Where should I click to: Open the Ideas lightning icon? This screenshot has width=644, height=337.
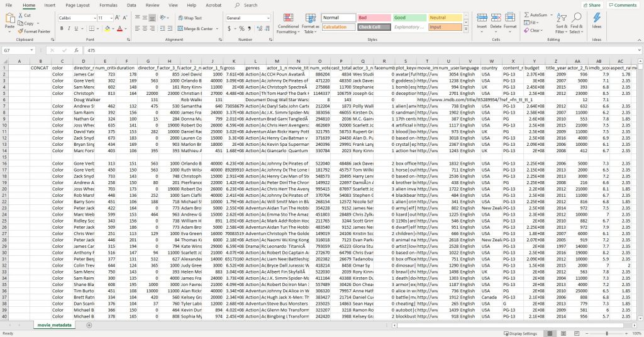597,18
